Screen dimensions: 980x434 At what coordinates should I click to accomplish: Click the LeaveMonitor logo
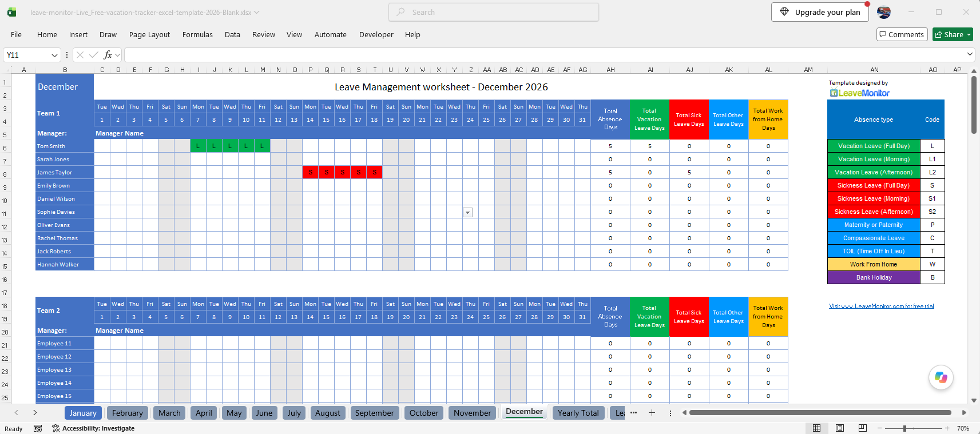(x=860, y=93)
